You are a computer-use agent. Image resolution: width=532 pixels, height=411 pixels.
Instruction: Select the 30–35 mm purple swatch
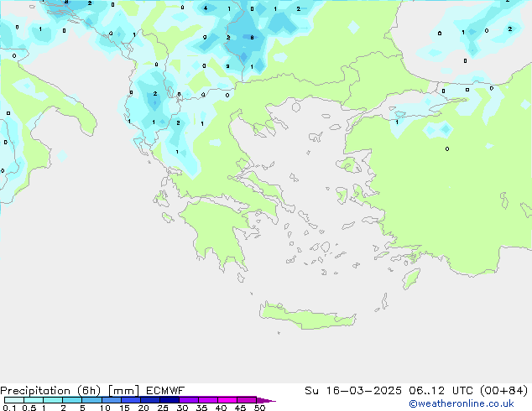(189, 400)
